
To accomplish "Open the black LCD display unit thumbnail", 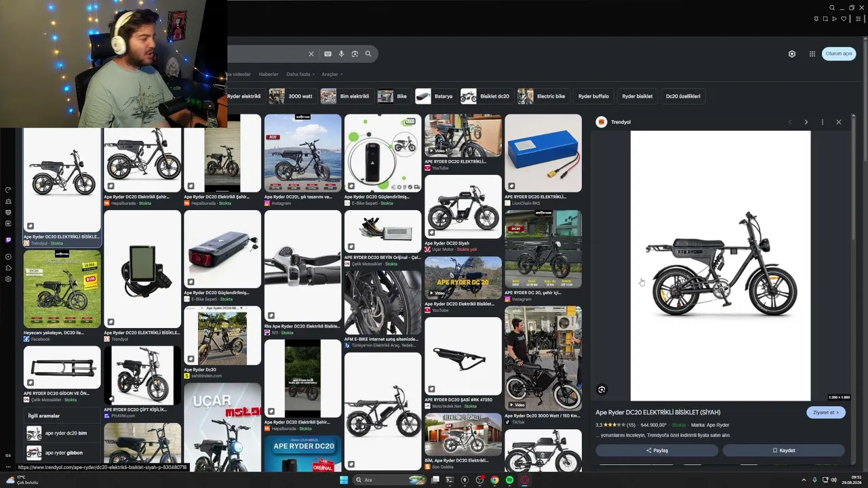I will coord(142,269).
